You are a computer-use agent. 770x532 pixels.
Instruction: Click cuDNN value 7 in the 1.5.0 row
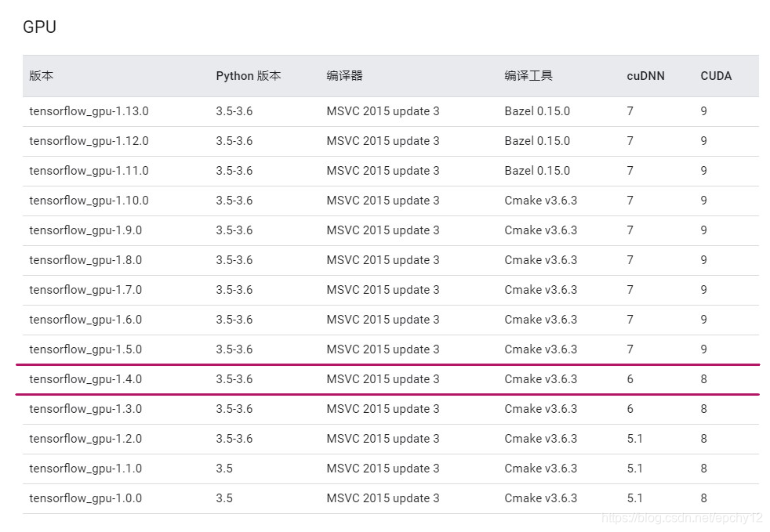[630, 349]
